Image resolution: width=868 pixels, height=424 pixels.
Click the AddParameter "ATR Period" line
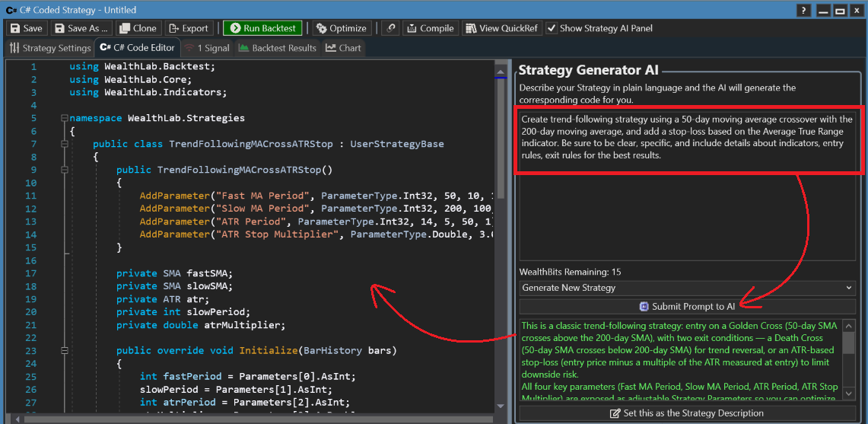point(316,222)
